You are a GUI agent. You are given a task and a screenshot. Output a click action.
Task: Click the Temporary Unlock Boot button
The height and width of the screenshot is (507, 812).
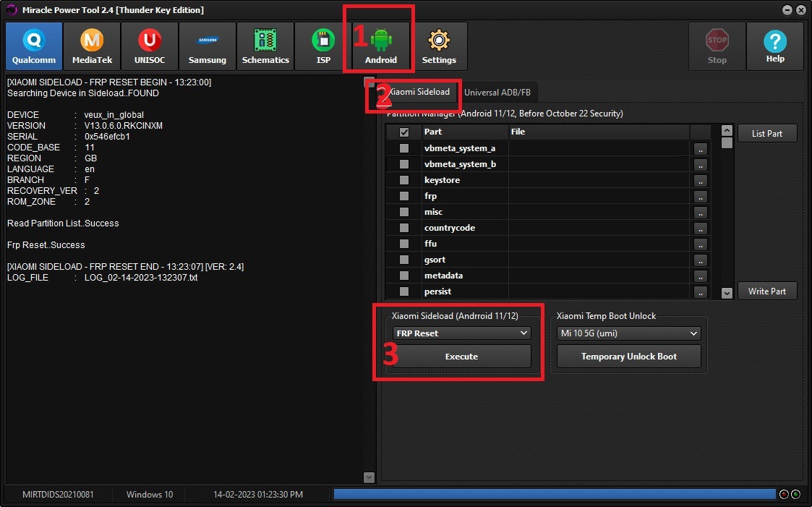628,357
